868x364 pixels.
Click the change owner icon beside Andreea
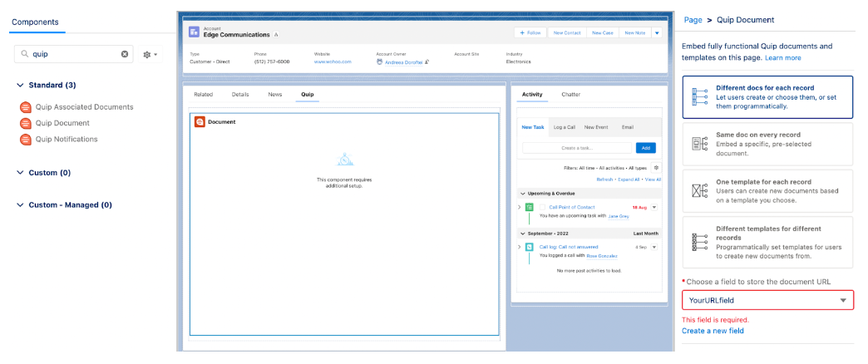(x=427, y=62)
